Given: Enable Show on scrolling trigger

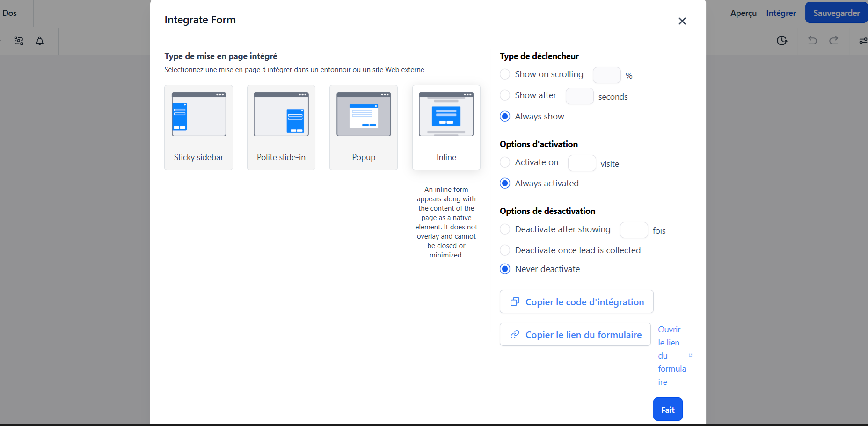Looking at the screenshot, I should coord(505,74).
